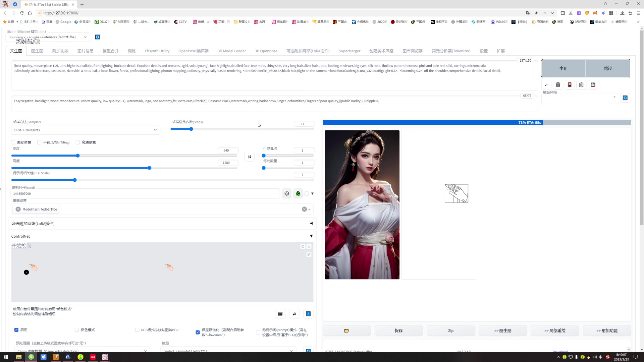Refresh the 模板风格 style list
The image size is (644, 362).
click(625, 98)
